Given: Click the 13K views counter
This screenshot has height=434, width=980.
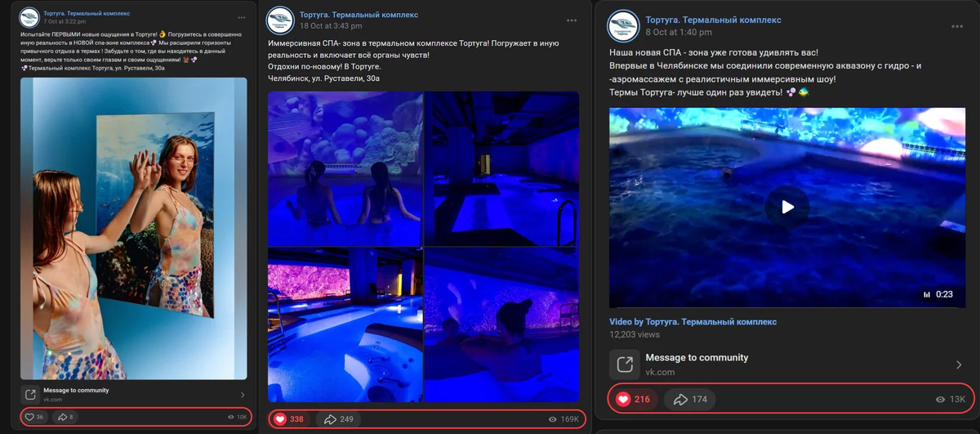Looking at the screenshot, I should pos(951,400).
